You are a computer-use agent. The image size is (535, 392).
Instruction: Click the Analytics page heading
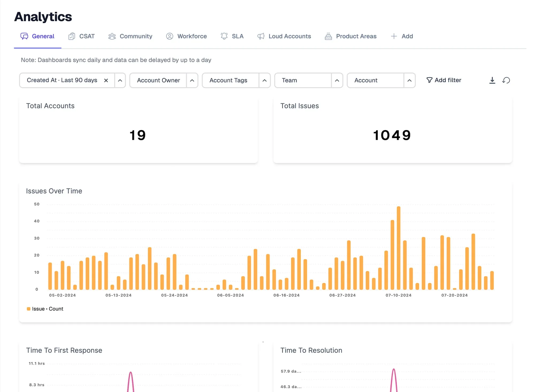[x=43, y=17]
